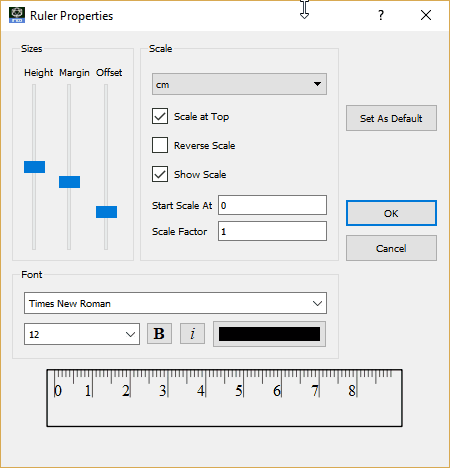Click the Set As Default button
The height and width of the screenshot is (468, 450).
[x=391, y=118]
